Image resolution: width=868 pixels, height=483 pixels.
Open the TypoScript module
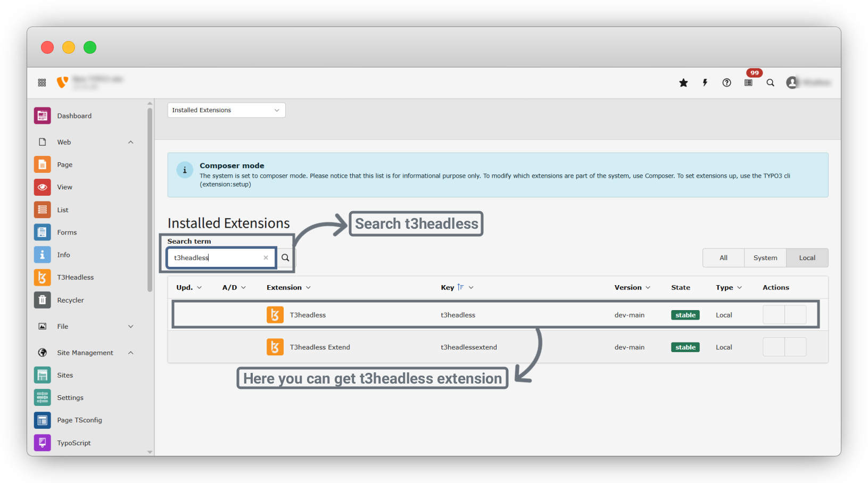point(74,443)
